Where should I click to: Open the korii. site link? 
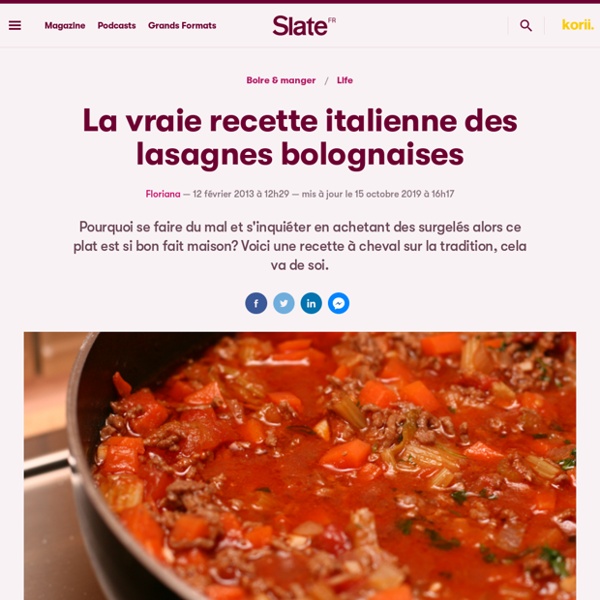tap(577, 25)
